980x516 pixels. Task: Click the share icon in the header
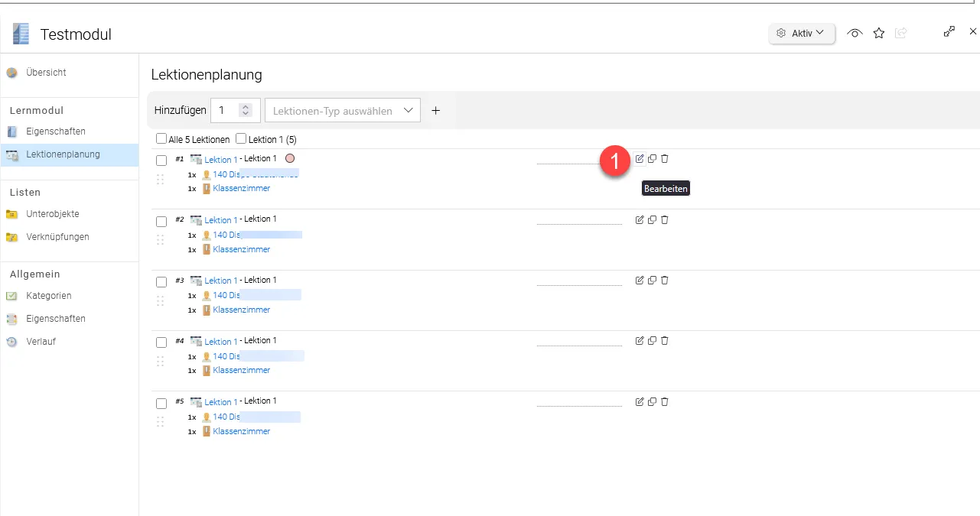click(901, 33)
